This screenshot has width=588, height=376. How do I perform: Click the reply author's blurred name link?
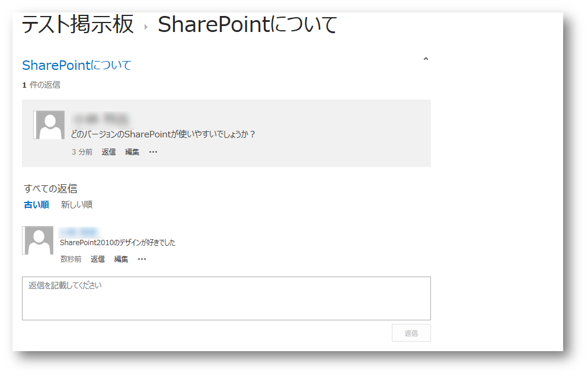tap(78, 232)
